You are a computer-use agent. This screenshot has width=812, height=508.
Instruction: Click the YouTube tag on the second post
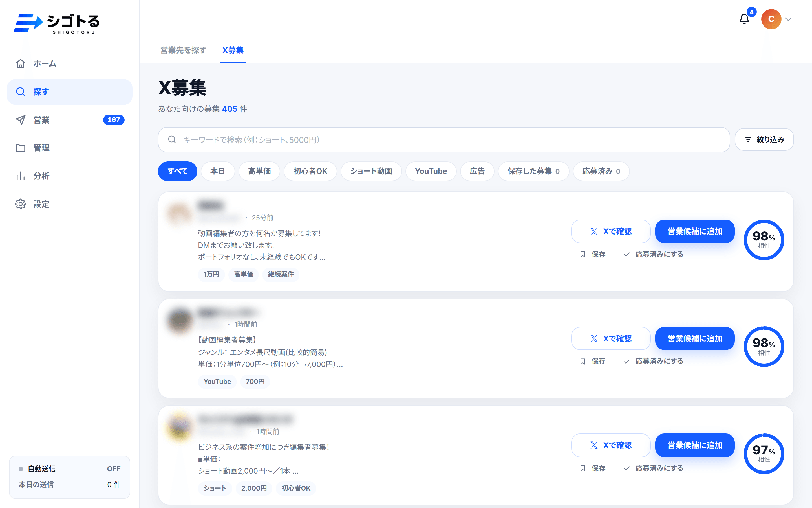point(217,382)
